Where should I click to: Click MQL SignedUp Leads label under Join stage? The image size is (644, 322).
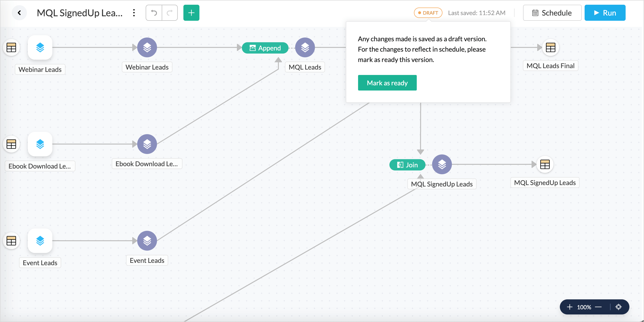click(442, 184)
